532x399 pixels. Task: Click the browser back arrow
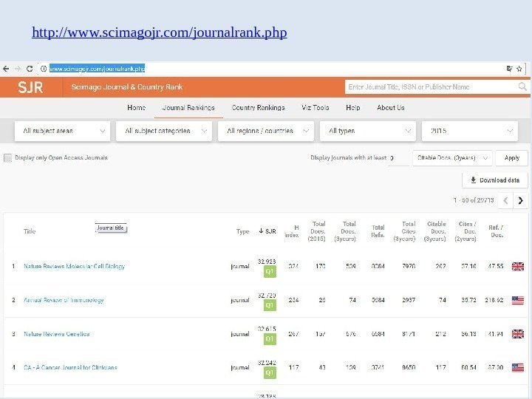(6, 69)
